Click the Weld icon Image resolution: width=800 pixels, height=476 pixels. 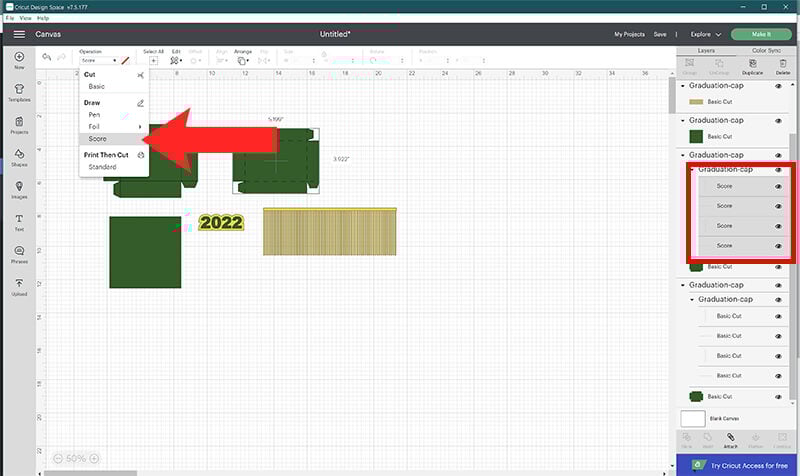click(x=708, y=437)
